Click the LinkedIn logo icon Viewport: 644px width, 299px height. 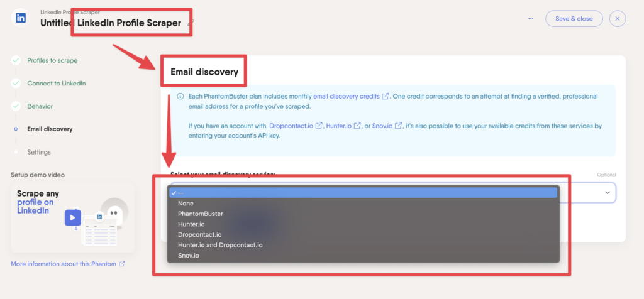tap(21, 18)
